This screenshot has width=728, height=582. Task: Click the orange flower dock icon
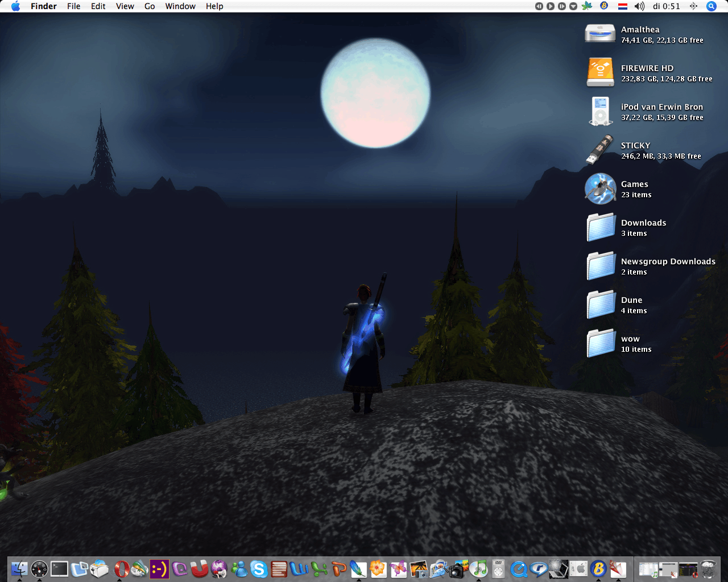pos(378,568)
